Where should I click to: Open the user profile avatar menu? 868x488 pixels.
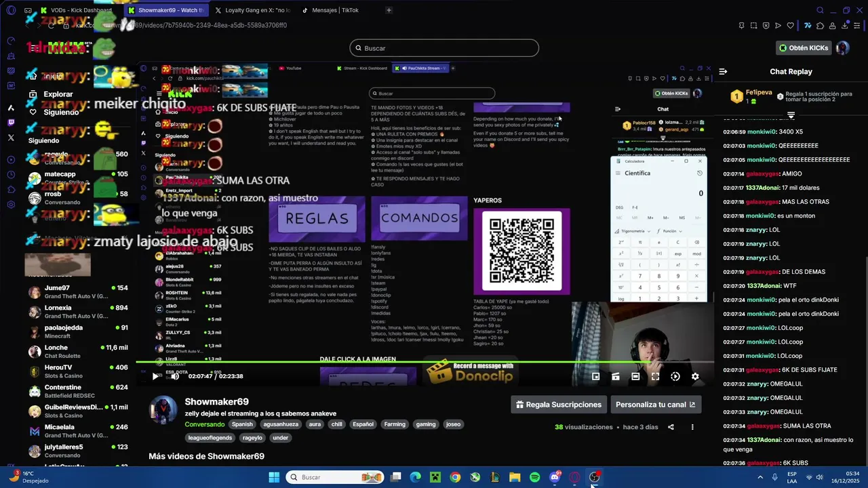(843, 48)
